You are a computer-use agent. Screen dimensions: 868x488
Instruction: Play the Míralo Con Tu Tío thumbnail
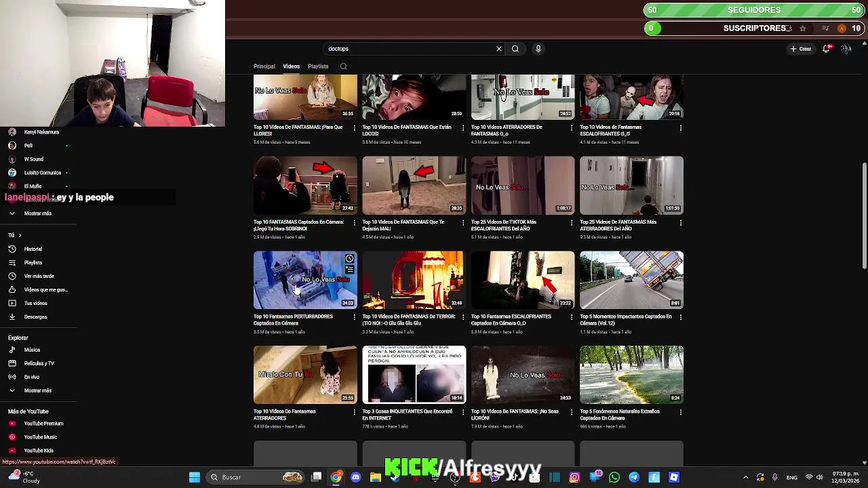tap(305, 375)
